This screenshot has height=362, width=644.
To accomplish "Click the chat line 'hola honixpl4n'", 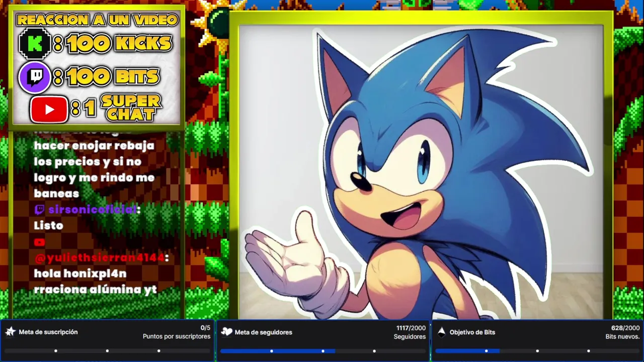I will (80, 274).
